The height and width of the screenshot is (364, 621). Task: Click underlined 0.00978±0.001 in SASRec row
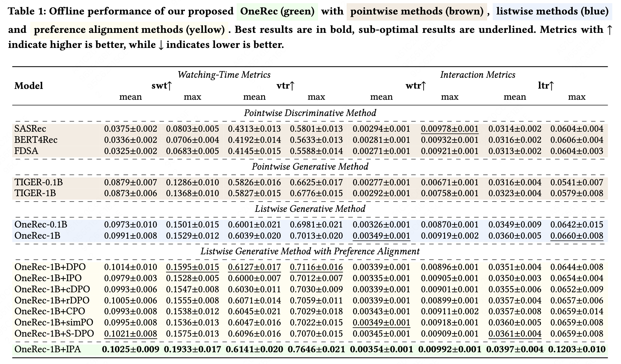449,129
